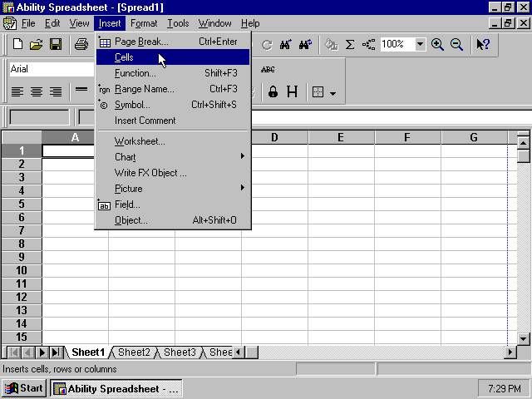Select column E header
The width and height of the screenshot is (532, 399).
[341, 137]
